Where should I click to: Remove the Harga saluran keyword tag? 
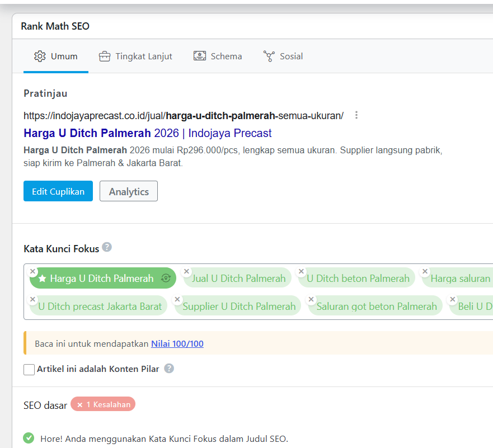(x=425, y=271)
